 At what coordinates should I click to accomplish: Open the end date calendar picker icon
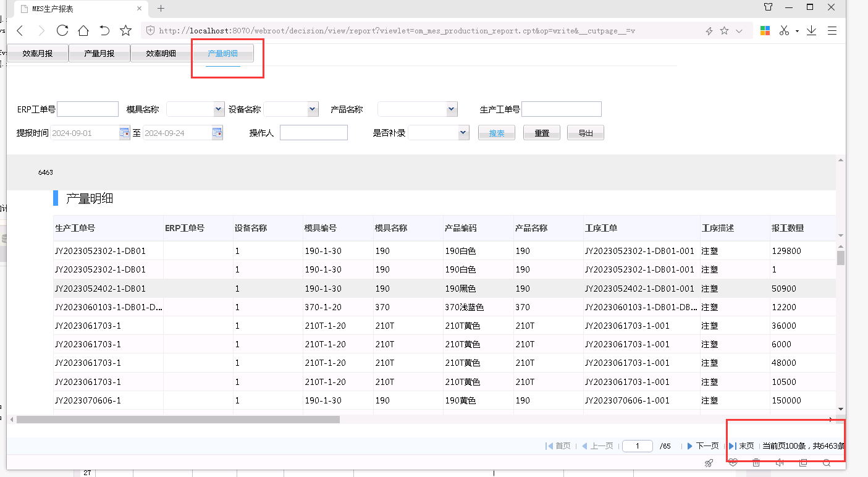coord(217,132)
